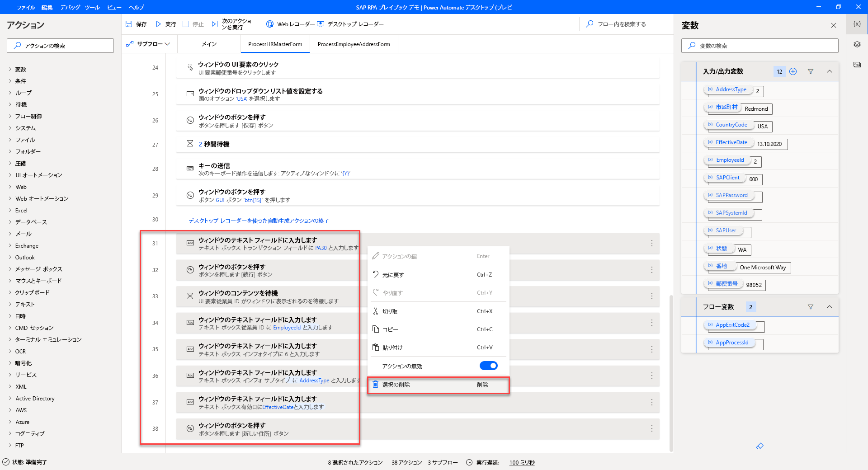Viewport: 868px width, 470px height.
Task: Click the 変数の検索 search box
Action: pyautogui.click(x=759, y=46)
